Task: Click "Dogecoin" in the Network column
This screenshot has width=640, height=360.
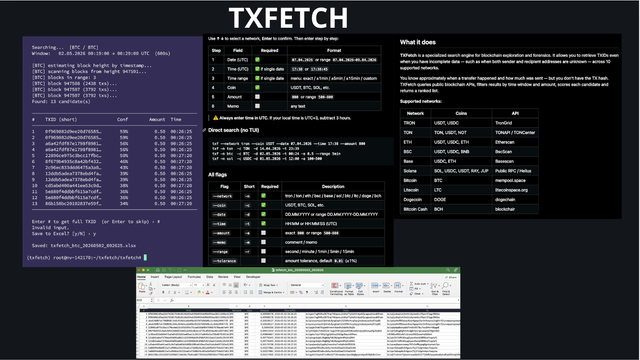Action: click(412, 200)
